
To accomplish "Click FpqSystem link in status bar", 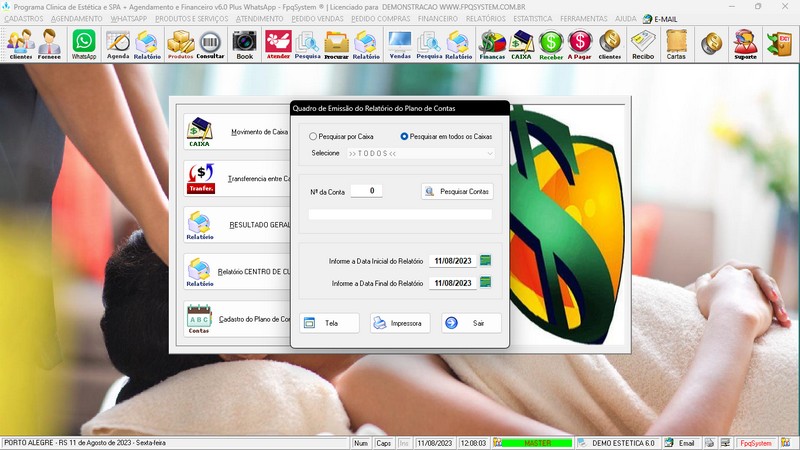I will [x=756, y=443].
